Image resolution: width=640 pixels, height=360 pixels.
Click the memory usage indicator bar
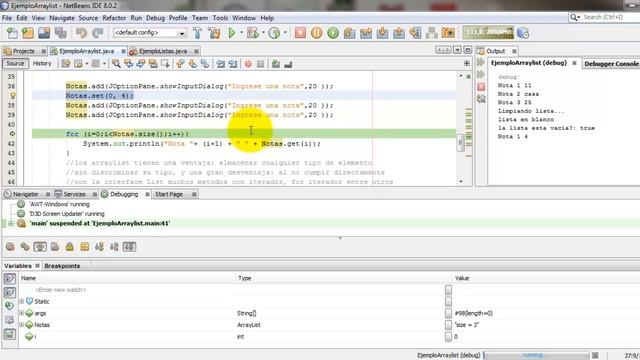(488, 33)
